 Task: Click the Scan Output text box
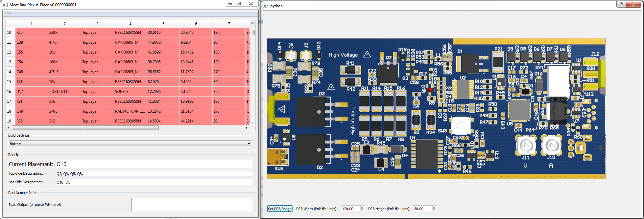pos(192,205)
